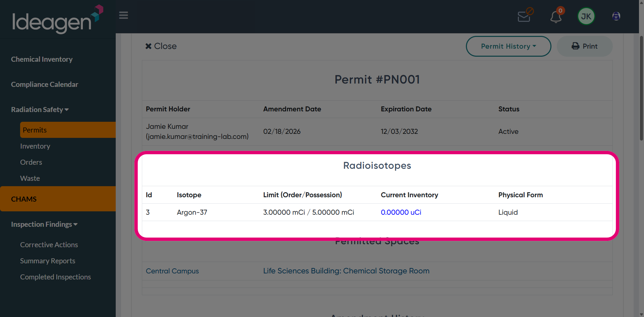
Task: Open Life Sciences Building: Chemical Storage Room link
Action: tap(346, 271)
